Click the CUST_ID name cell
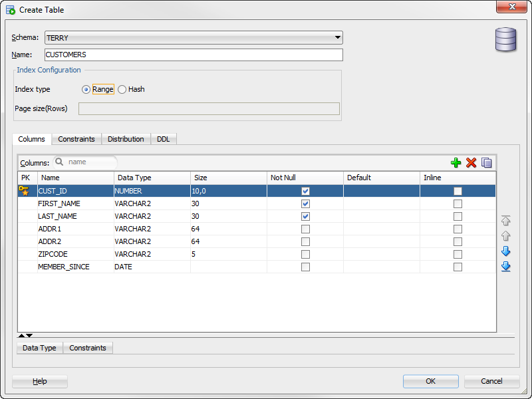 (75, 191)
